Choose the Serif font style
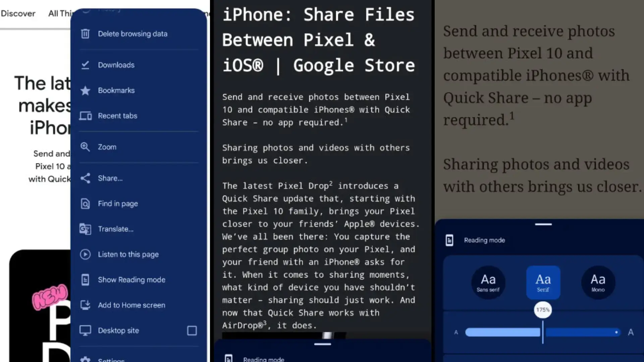The height and width of the screenshot is (362, 644). (x=543, y=282)
